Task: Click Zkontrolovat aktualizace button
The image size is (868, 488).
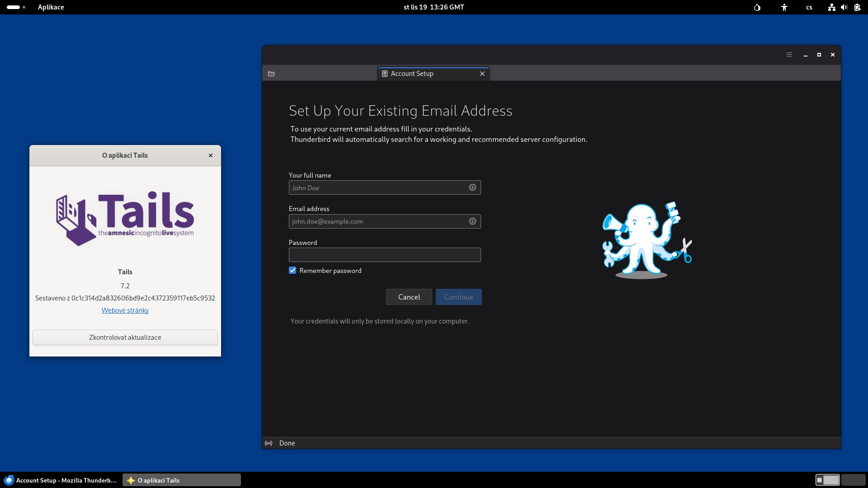Action: click(125, 338)
